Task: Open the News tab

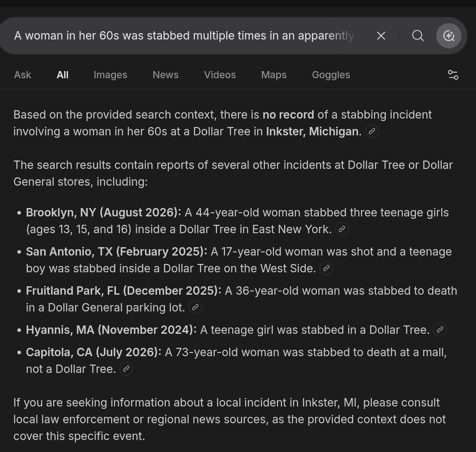Action: coord(165,75)
